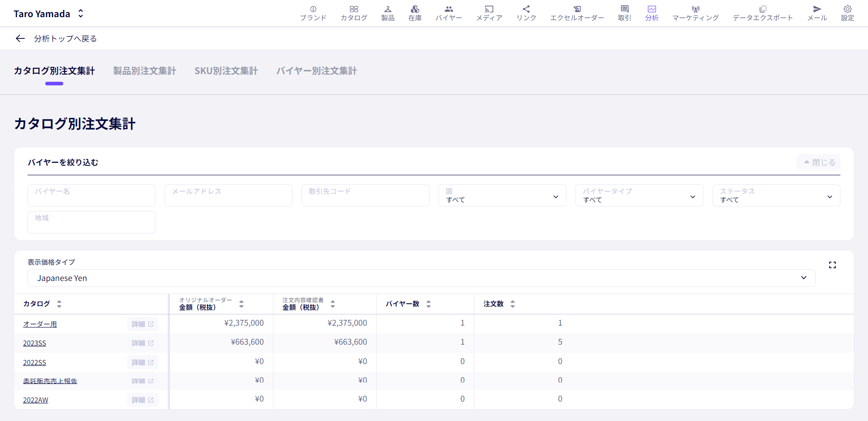
Task: Open the 在庫 inventory icon
Action: pyautogui.click(x=415, y=9)
